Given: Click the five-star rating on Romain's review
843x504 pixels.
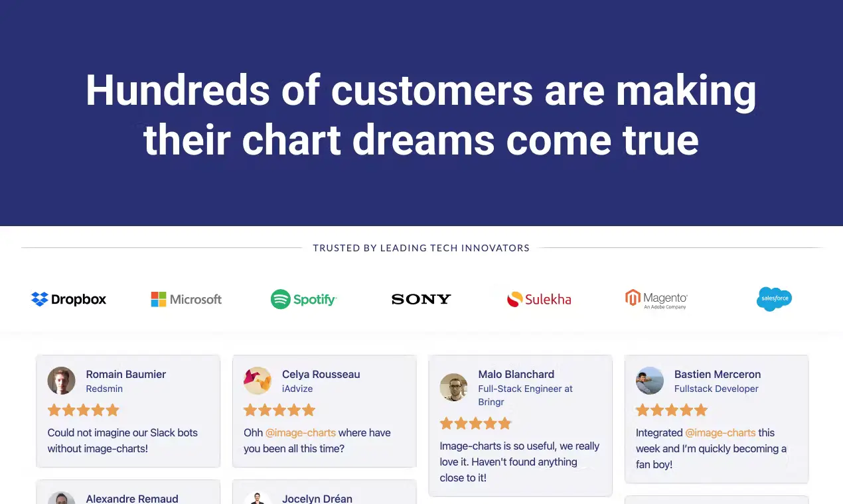Looking at the screenshot, I should tap(84, 410).
